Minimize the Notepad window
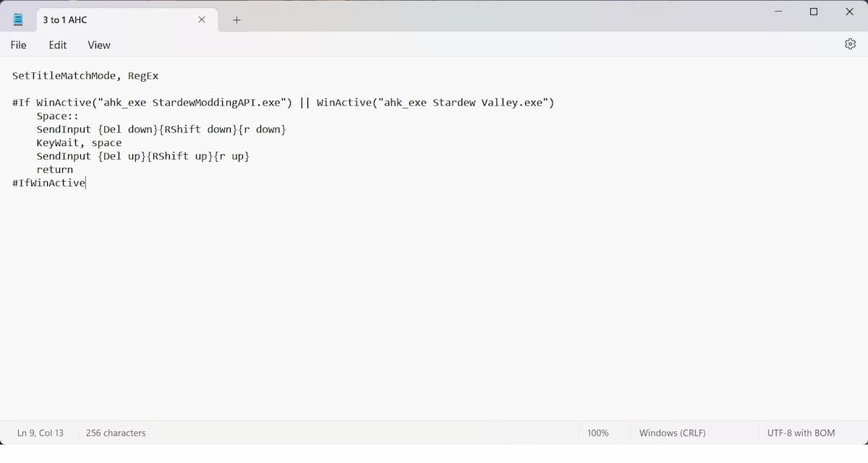The image size is (868, 463). click(778, 12)
